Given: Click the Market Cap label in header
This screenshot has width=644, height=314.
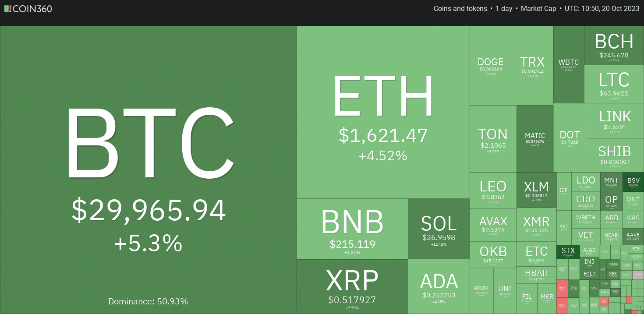Looking at the screenshot, I should [x=538, y=8].
